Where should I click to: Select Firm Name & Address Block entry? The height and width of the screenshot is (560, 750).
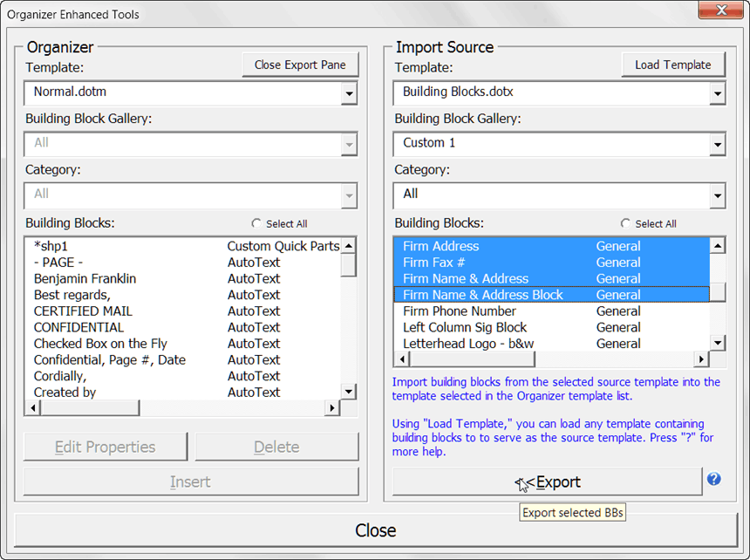tap(552, 295)
